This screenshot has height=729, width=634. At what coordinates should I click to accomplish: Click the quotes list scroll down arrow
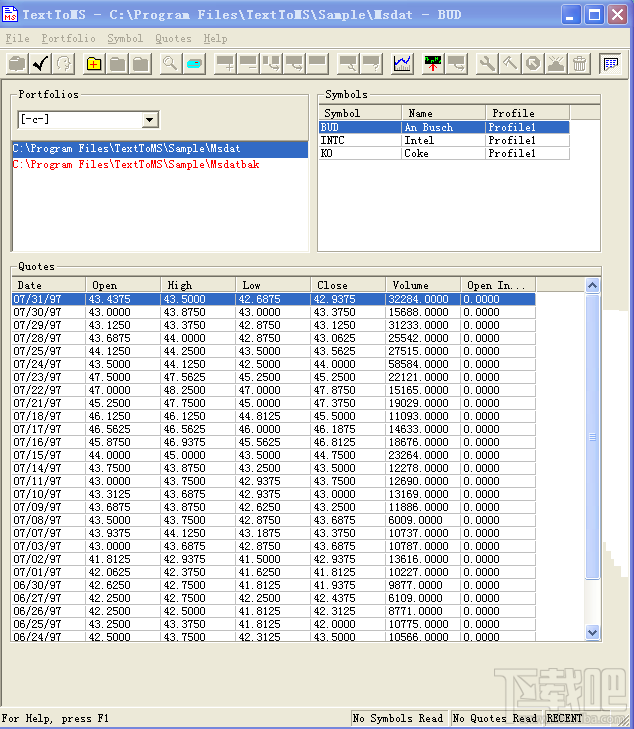(x=592, y=633)
